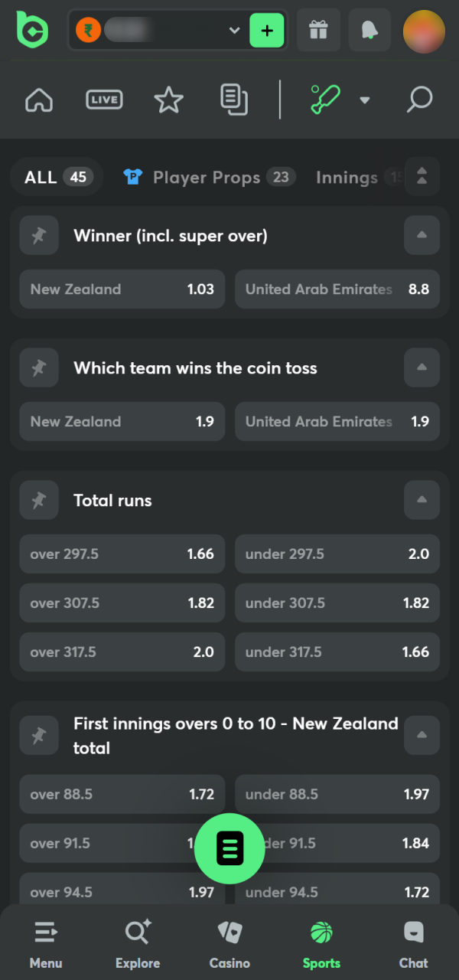Open the home page icon
459x980 pixels.
(38, 99)
